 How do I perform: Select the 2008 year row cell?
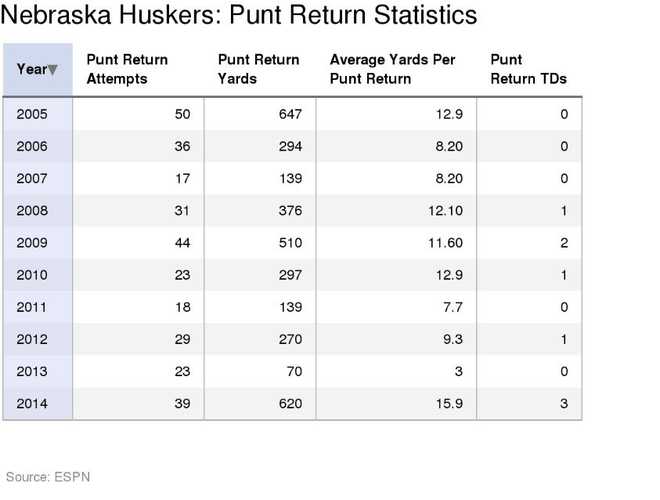(31, 210)
